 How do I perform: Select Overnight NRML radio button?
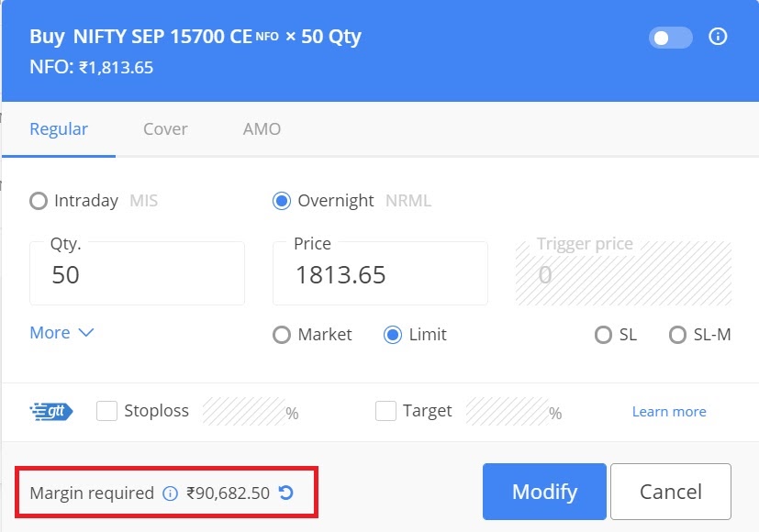coord(281,201)
